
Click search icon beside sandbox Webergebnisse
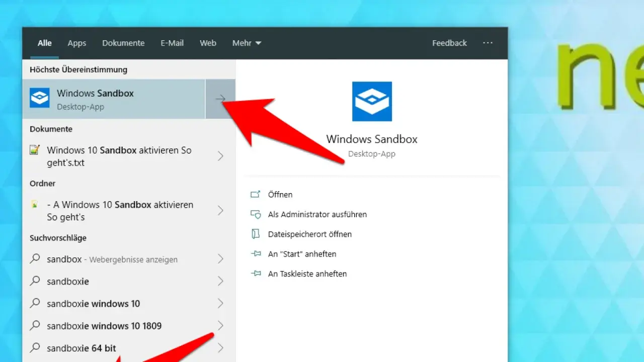click(x=35, y=259)
